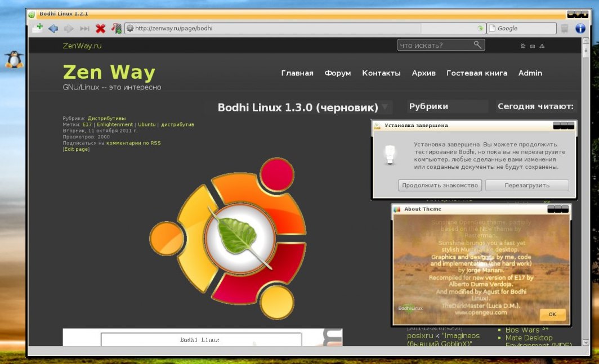Viewport: 599px width, 364px height.
Task: Click the page scrollbar up arrow
Action: coord(585,41)
